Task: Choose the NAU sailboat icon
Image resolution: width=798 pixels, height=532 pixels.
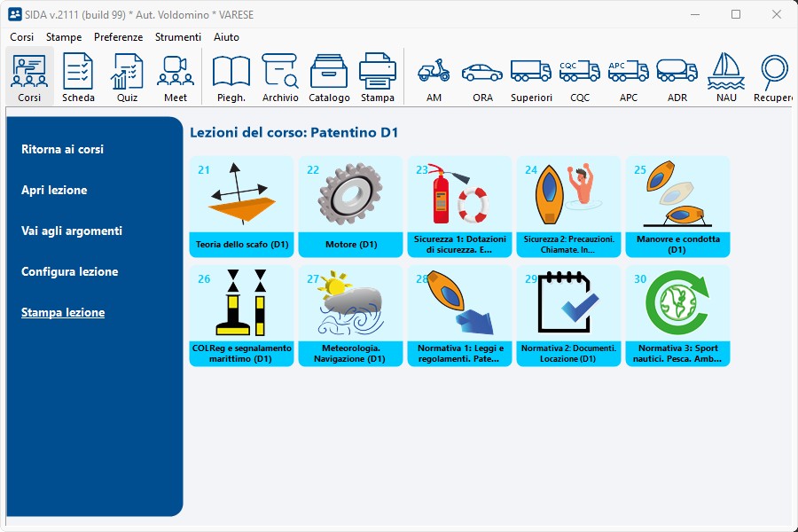Action: [726, 77]
